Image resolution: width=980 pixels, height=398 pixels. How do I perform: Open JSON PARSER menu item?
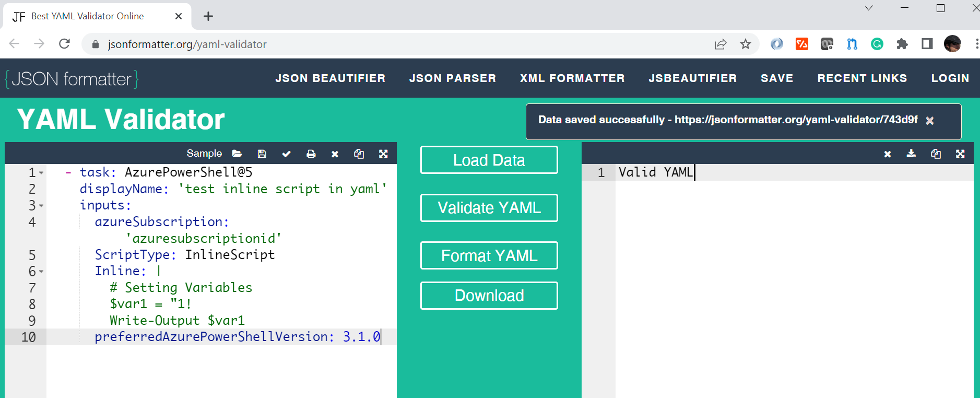pos(453,78)
